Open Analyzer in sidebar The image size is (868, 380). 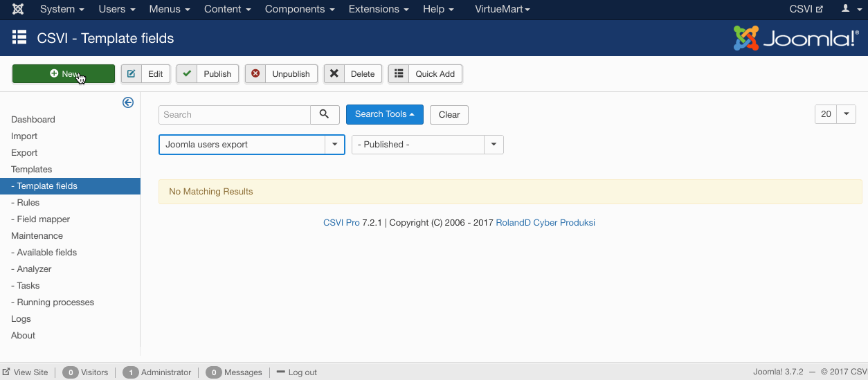[x=31, y=269]
